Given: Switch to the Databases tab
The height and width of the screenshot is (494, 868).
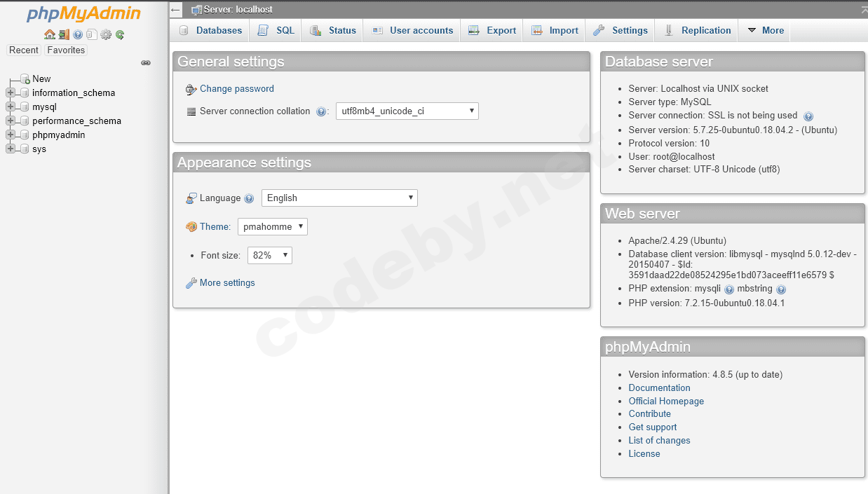Looking at the screenshot, I should point(210,30).
